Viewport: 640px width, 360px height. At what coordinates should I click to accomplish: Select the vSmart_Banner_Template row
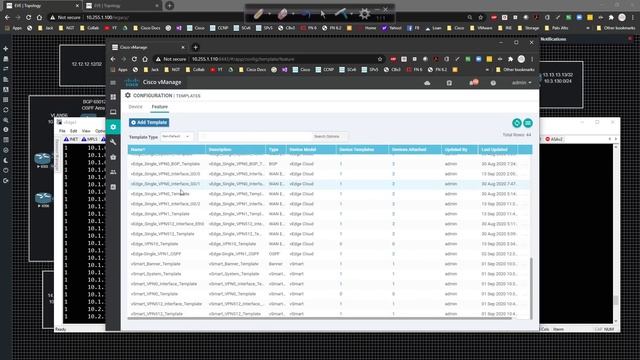[x=330, y=264]
